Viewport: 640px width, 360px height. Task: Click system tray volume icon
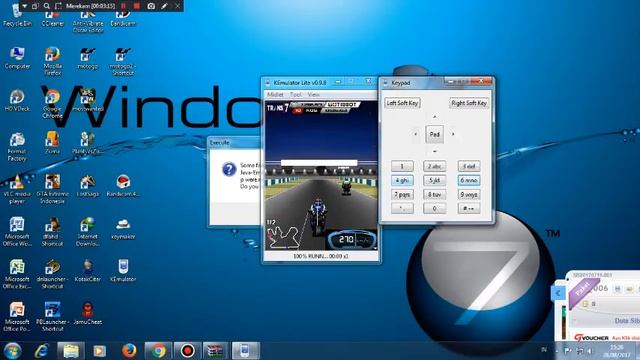coord(590,351)
